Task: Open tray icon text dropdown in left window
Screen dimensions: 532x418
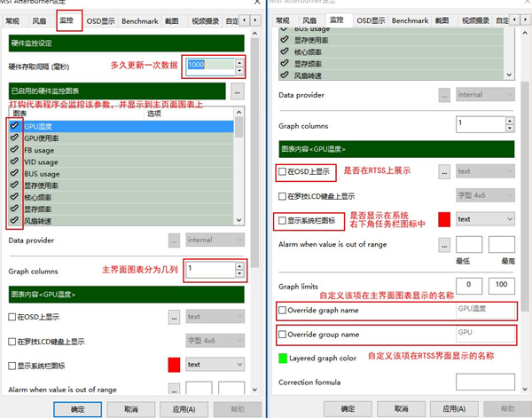Action: pyautogui.click(x=215, y=365)
